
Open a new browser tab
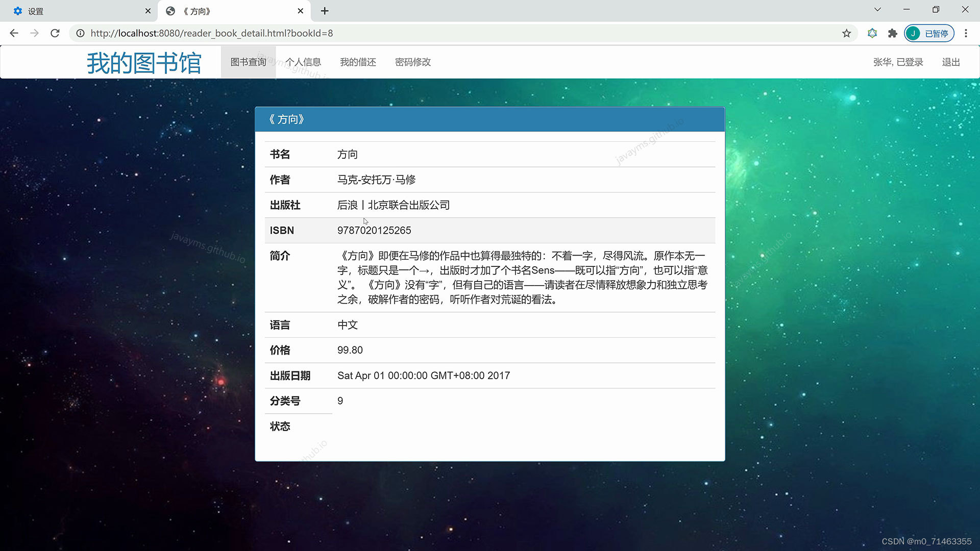click(x=325, y=11)
